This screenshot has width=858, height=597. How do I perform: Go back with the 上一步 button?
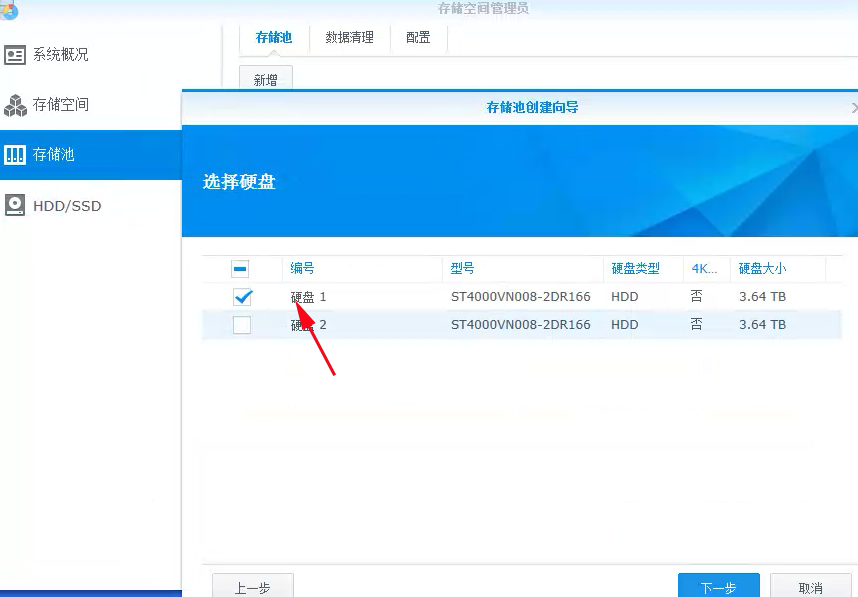click(x=253, y=587)
